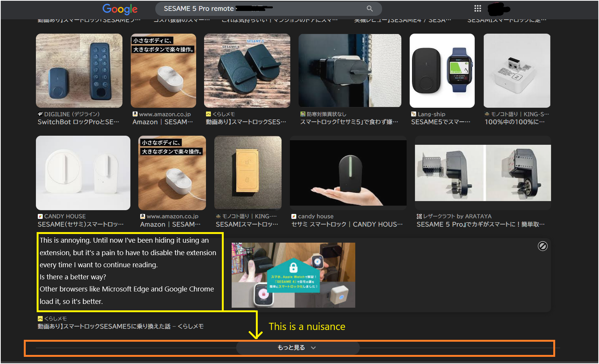Click the favicon beside lowercase candy house
The height and width of the screenshot is (364, 599).
tap(294, 216)
